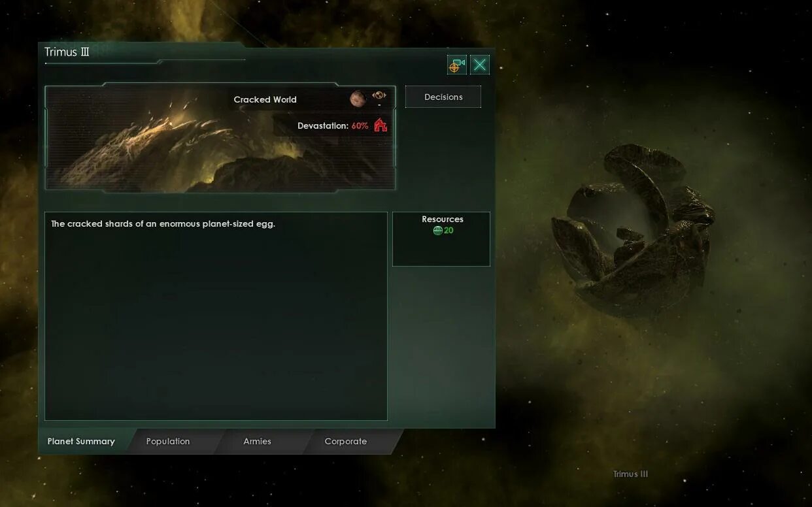Image resolution: width=812 pixels, height=507 pixels.
Task: Click the planet description text box
Action: [216, 316]
